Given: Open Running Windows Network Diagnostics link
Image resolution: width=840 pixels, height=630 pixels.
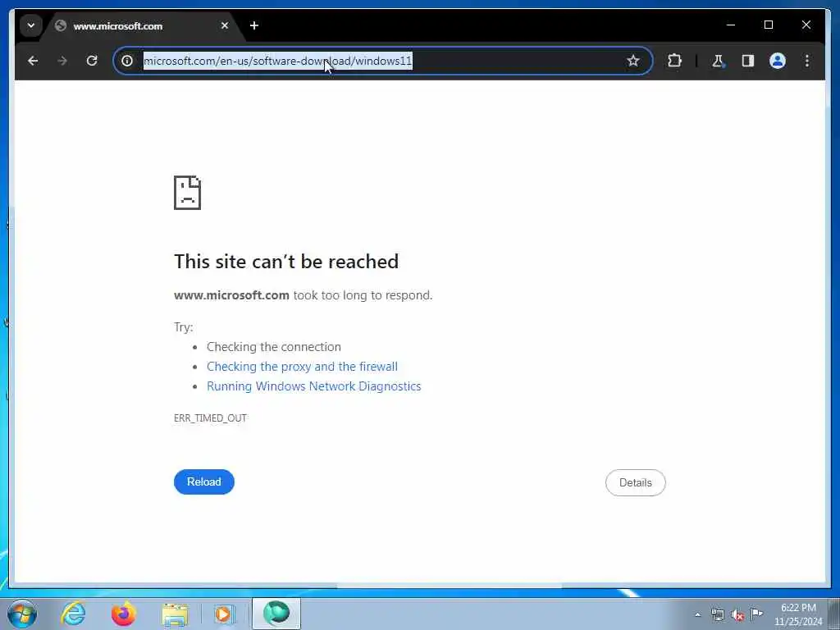Looking at the screenshot, I should tap(314, 386).
